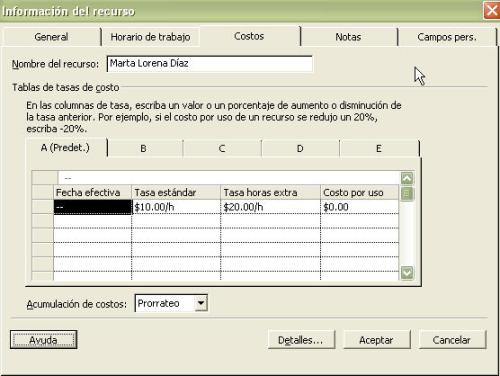
Task: Click the Cancelar button
Action: [452, 340]
